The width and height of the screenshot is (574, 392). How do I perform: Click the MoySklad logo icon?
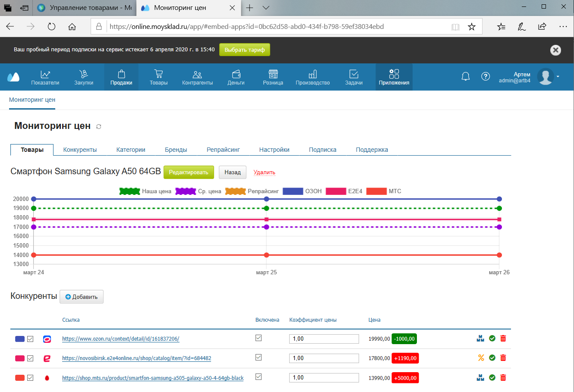(x=13, y=77)
